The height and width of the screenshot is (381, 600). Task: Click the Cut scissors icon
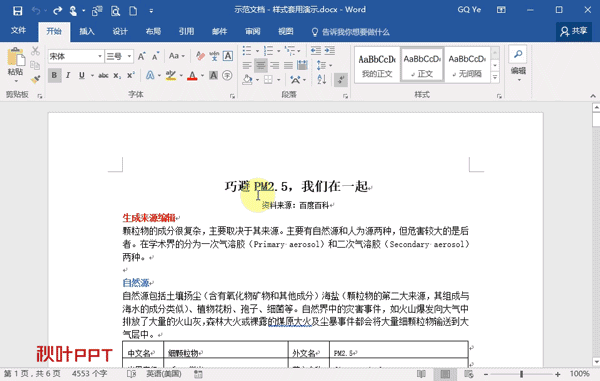[x=35, y=50]
